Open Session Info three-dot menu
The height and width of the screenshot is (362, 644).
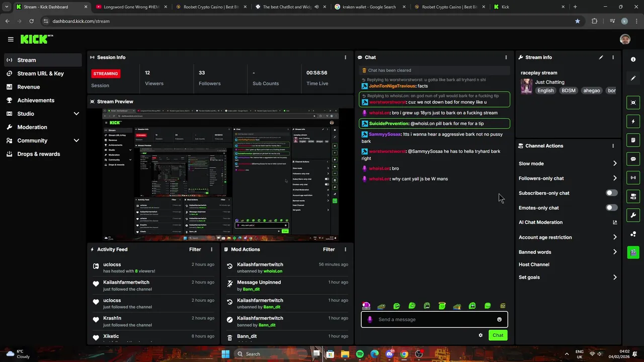point(345,57)
